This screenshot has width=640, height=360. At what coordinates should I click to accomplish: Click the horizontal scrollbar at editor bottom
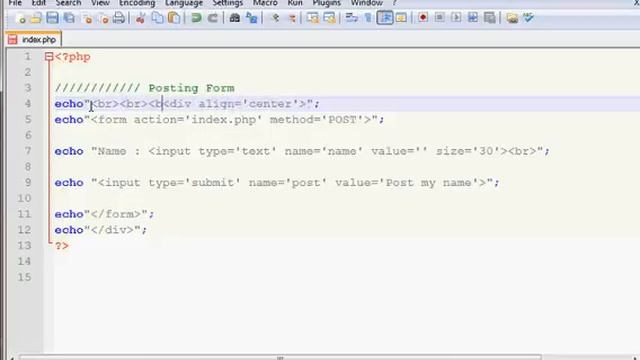(x=280, y=357)
